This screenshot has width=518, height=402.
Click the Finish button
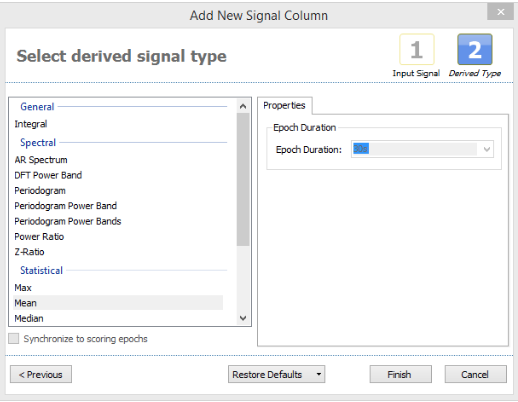(x=400, y=374)
